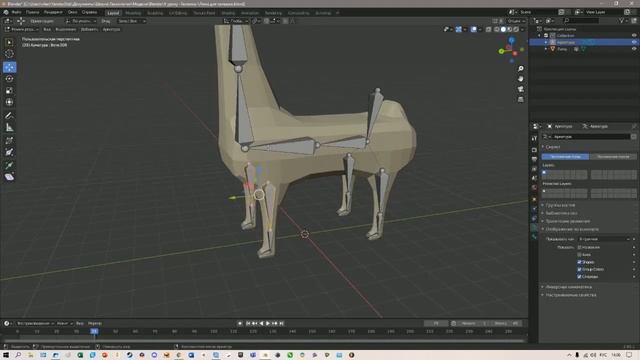The width and height of the screenshot is (640, 360).
Task: Uncheck the Формы checkbox
Action: 579,262
